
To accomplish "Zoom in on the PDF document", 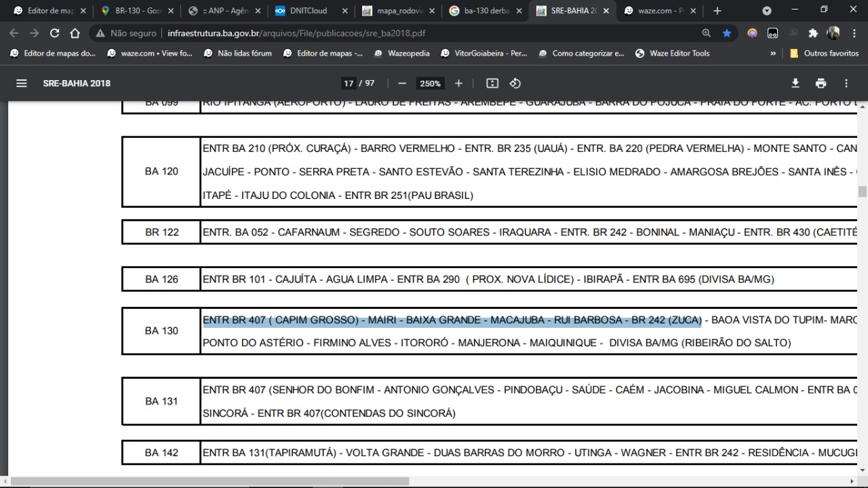I will 458,83.
